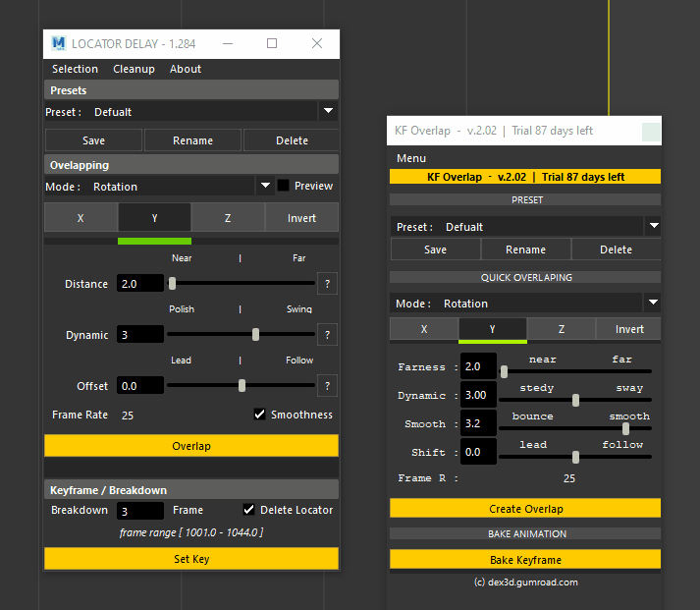700x610 pixels.
Task: Click the Farness slider handle
Action: coord(504,371)
